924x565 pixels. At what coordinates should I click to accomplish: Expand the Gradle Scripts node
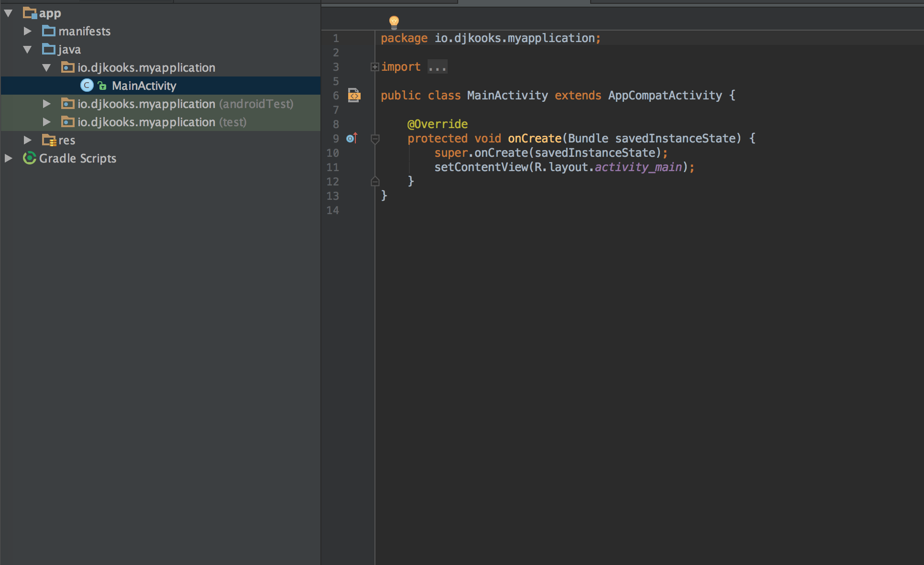[x=8, y=159]
